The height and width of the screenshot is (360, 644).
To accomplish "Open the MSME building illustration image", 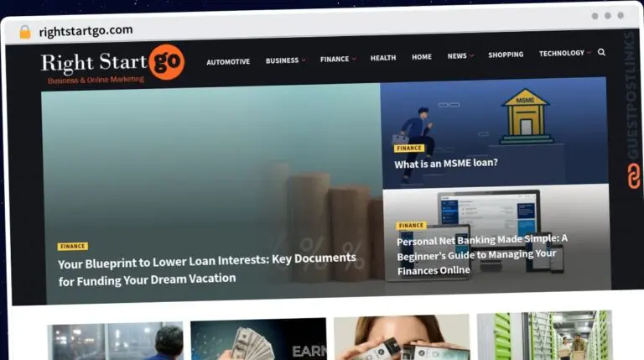I will click(526, 116).
